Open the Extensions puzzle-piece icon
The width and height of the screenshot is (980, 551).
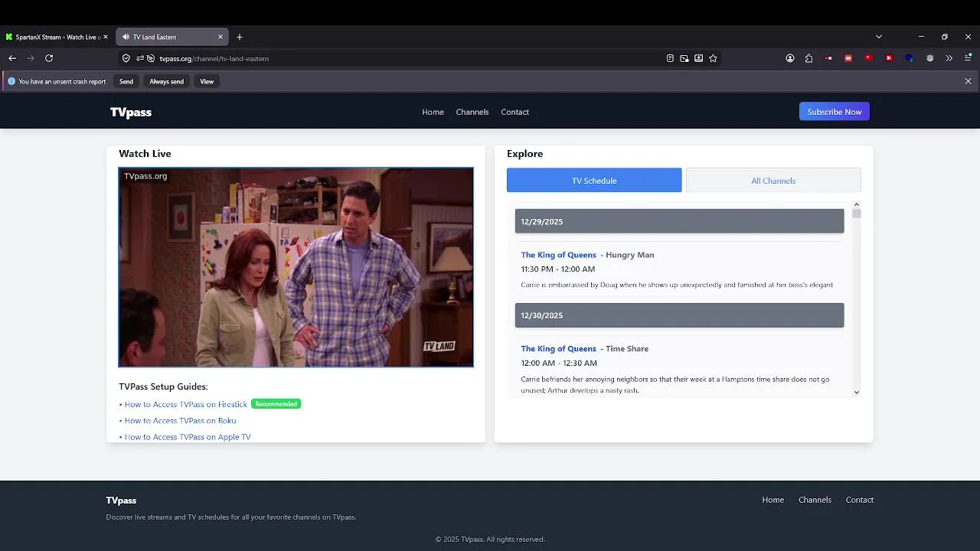(x=808, y=58)
